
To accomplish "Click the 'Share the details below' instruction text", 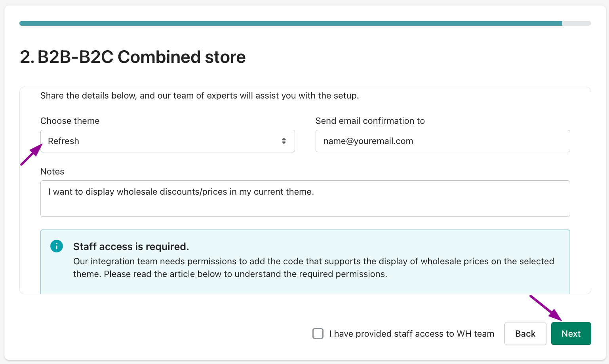I will coord(200,96).
